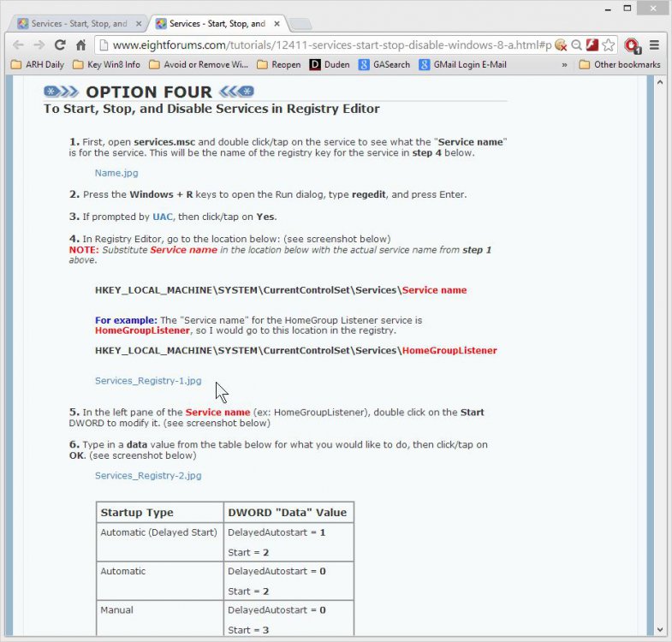
Task: Click the address bar URL field
Action: coord(325,45)
